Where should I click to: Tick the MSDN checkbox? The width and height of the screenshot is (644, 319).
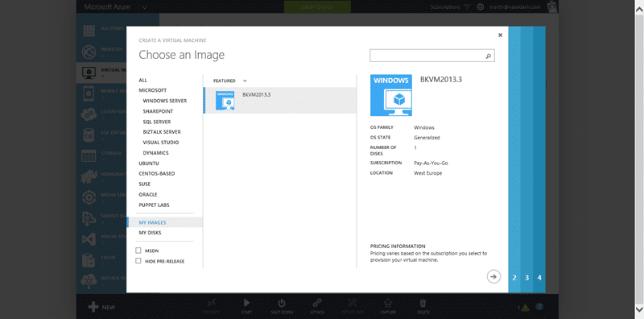click(x=138, y=251)
